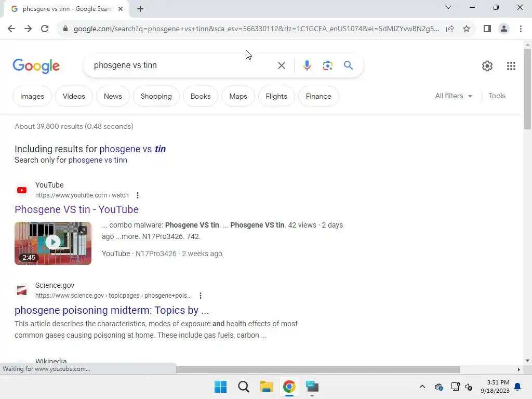Click the Google logo
Screen dimensions: 532x399
point(36,66)
